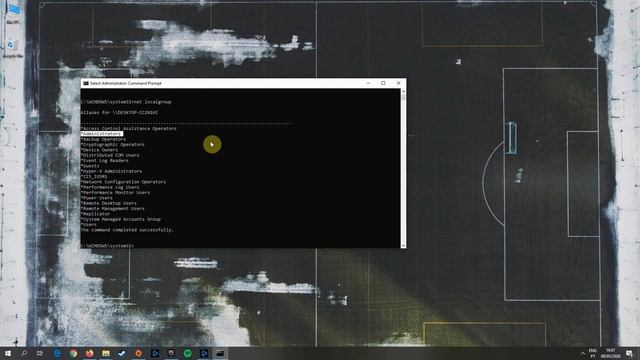This screenshot has width=640, height=360.
Task: Click the *Remote Desktop Users line
Action: tap(109, 203)
